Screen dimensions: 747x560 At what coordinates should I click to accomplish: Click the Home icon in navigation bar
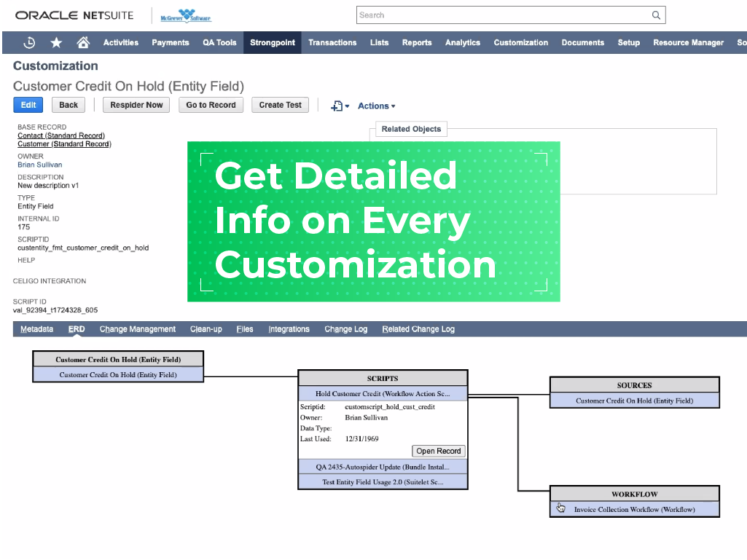pos(82,42)
